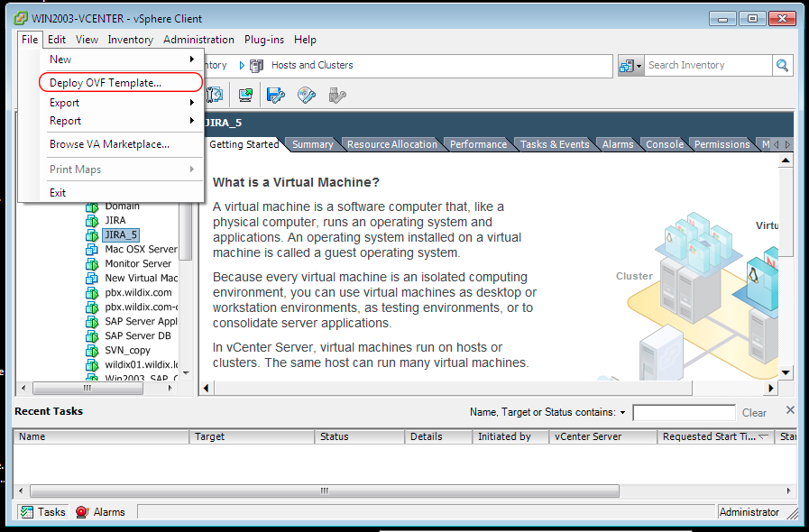Open the 'Name, Target or Status contains' dropdown
The width and height of the screenshot is (809, 532).
pos(622,412)
